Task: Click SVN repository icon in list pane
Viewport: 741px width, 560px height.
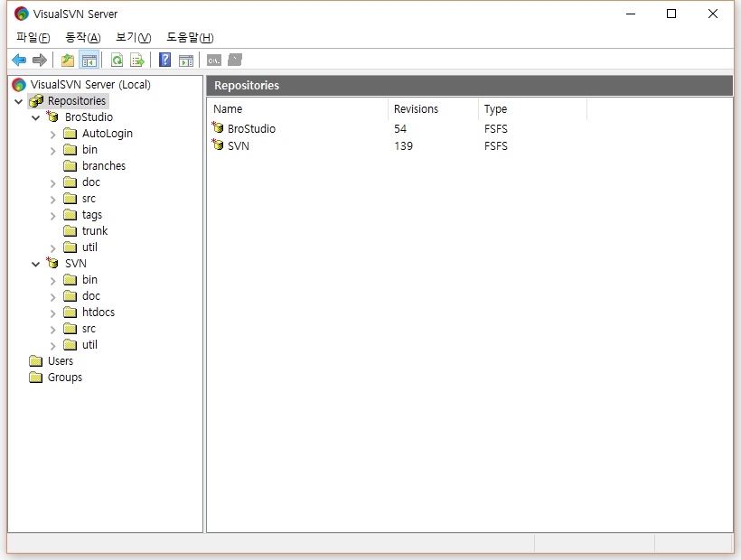Action: click(218, 145)
